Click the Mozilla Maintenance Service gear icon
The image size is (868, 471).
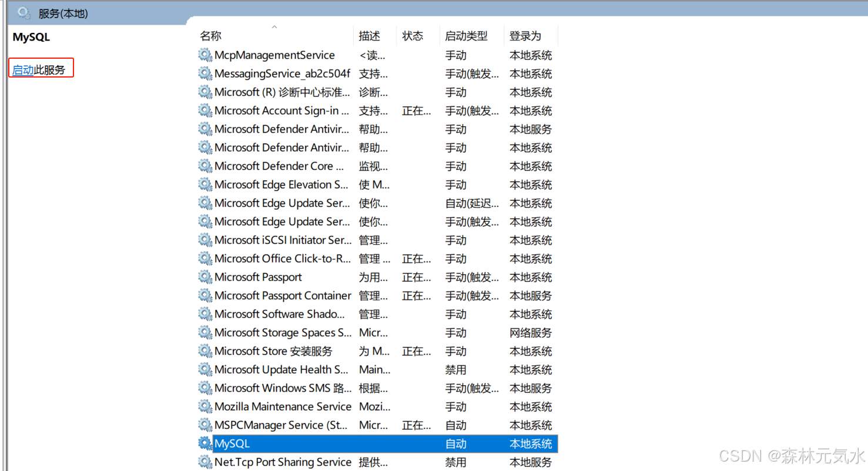click(x=205, y=406)
